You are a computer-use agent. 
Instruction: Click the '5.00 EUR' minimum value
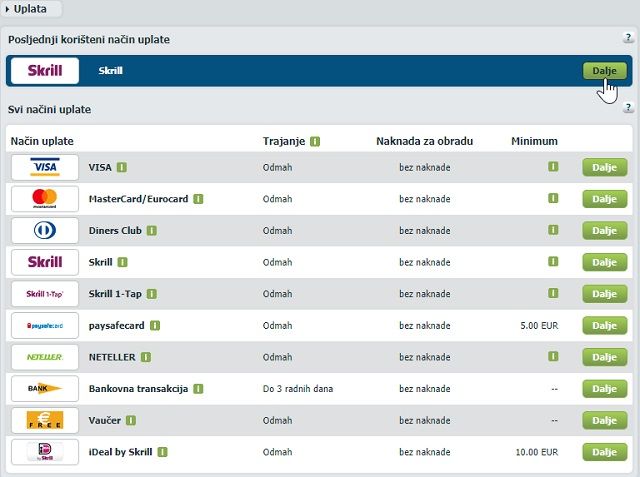coord(539,326)
